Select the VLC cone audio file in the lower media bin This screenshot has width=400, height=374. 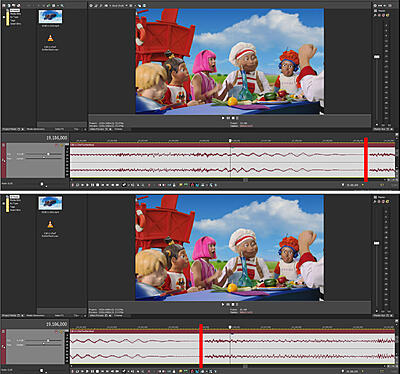[x=50, y=225]
